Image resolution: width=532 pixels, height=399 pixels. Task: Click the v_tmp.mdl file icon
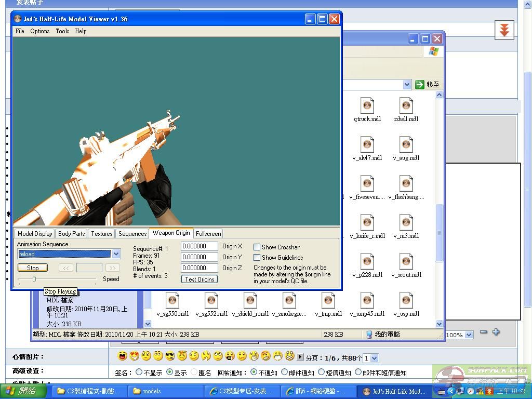click(328, 301)
